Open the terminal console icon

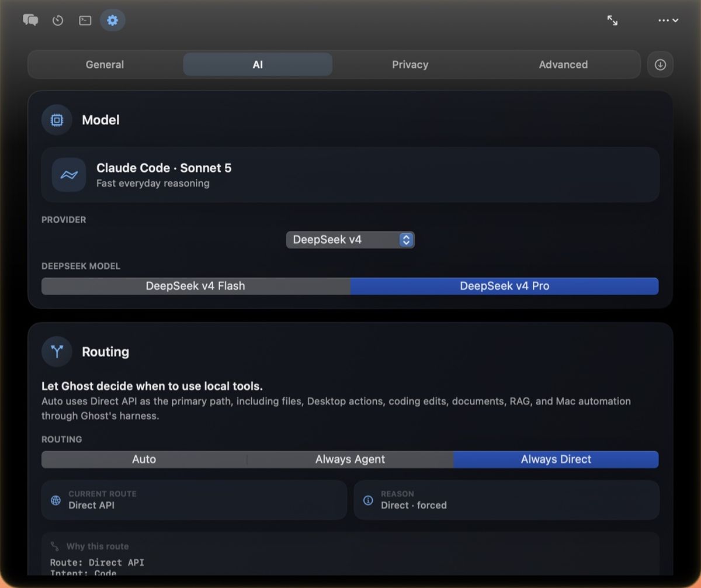pos(85,20)
